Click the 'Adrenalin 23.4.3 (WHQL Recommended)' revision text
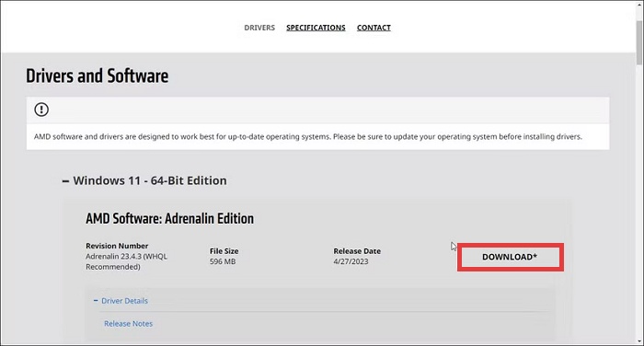The width and height of the screenshot is (644, 346). [127, 261]
